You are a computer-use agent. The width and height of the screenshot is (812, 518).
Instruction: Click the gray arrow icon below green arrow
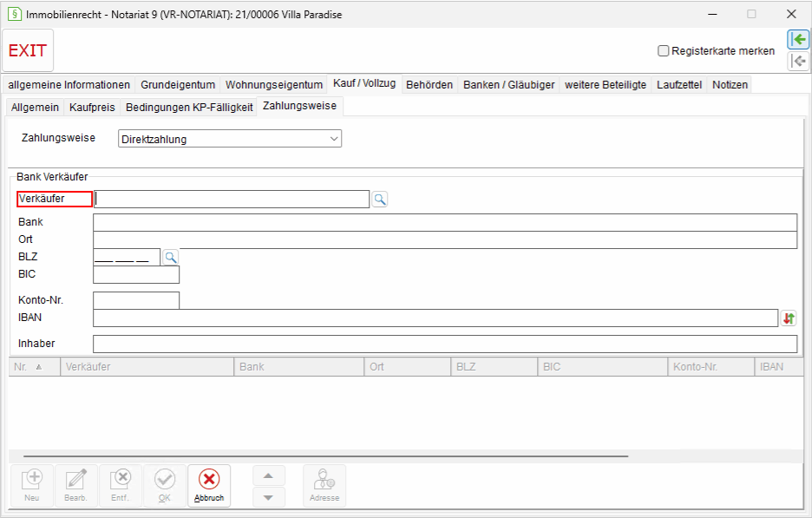pyautogui.click(x=798, y=61)
